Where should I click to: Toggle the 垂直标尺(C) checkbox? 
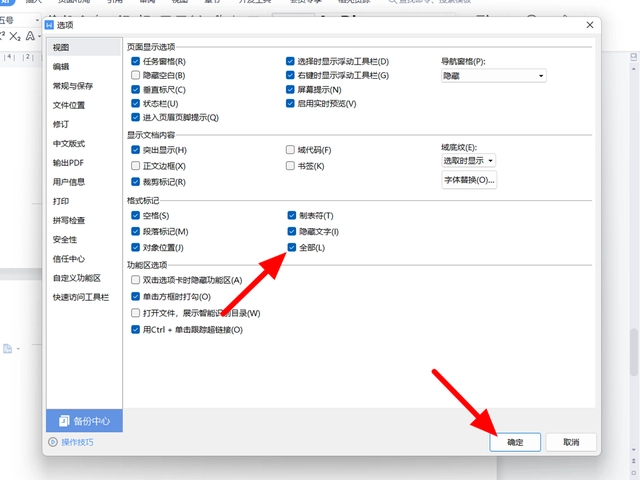(136, 89)
